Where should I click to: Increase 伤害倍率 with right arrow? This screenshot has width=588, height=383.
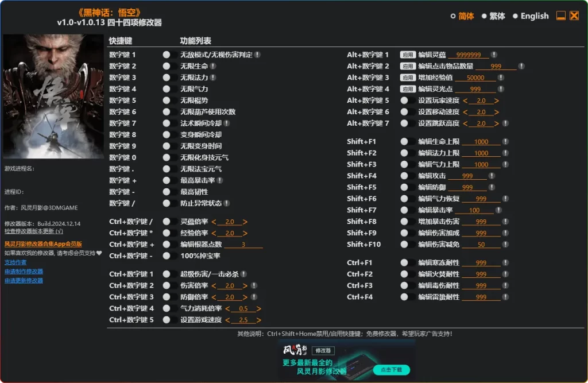click(245, 285)
